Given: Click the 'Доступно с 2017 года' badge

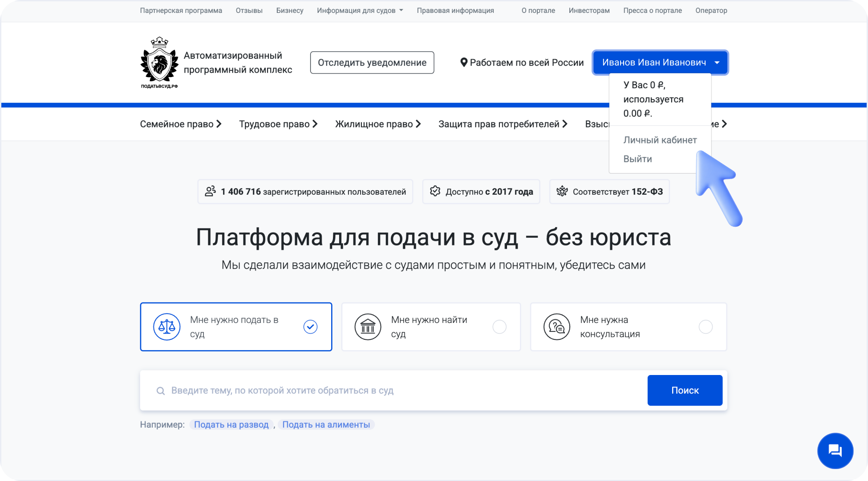Looking at the screenshot, I should tap(481, 192).
